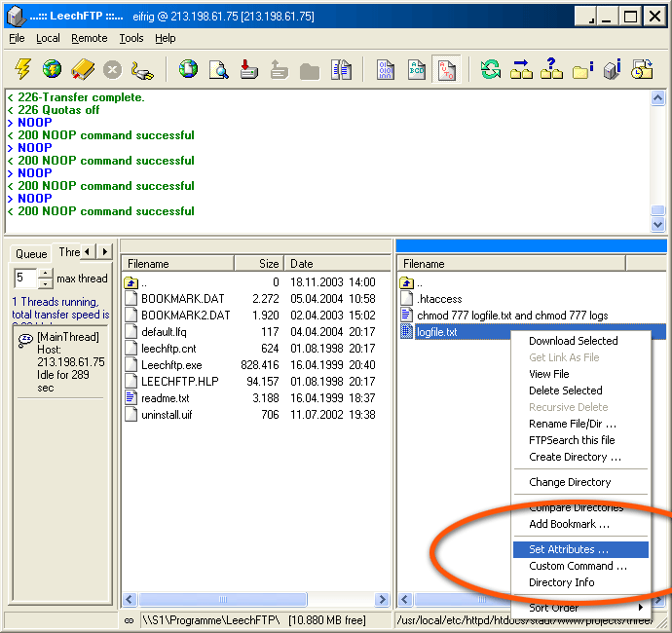
Task: Choose Rename File/Dir in context menu
Action: pyautogui.click(x=580, y=424)
